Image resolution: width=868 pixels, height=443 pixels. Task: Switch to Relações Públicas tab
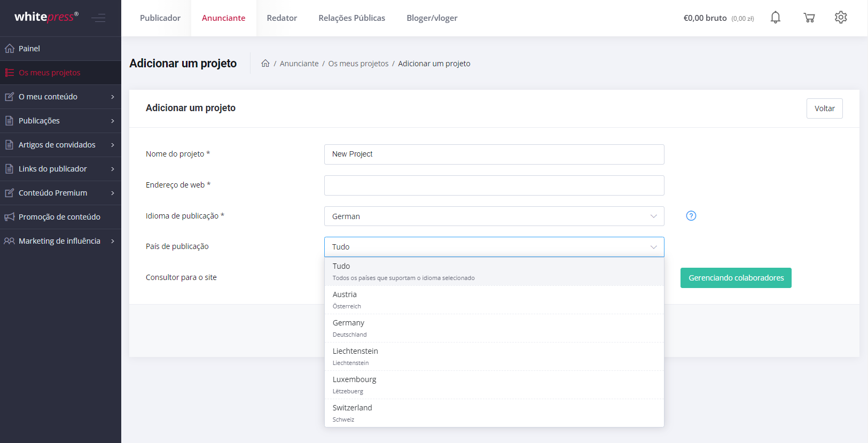[351, 18]
